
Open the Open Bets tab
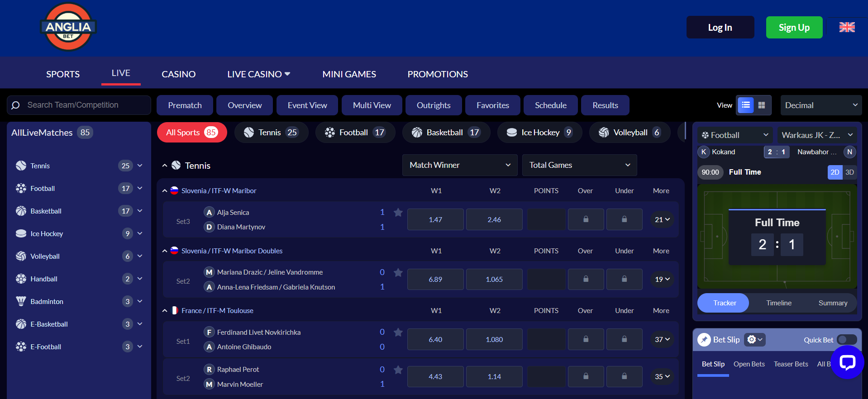[x=749, y=364]
